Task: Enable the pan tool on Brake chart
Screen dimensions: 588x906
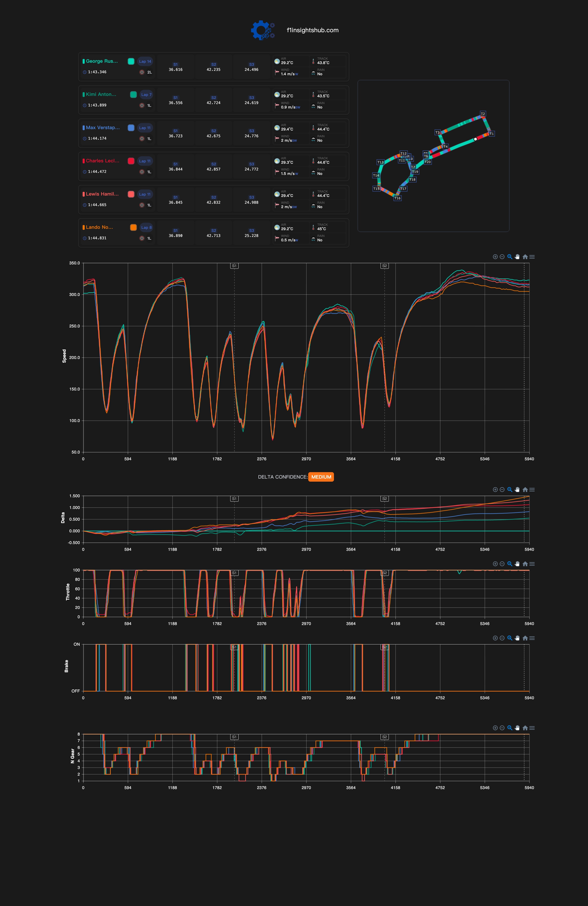Action: (517, 638)
